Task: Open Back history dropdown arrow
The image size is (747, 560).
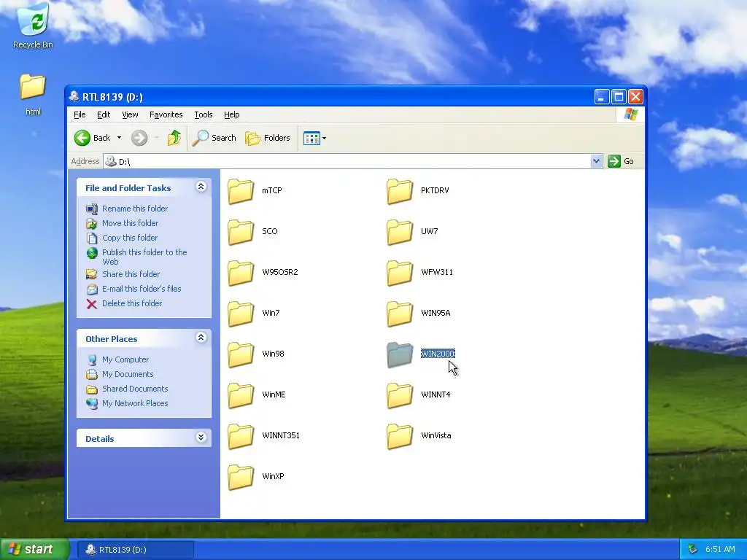Action: (x=119, y=138)
